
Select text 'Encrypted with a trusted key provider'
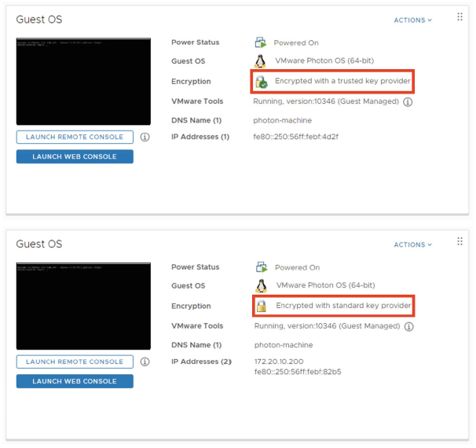(342, 81)
